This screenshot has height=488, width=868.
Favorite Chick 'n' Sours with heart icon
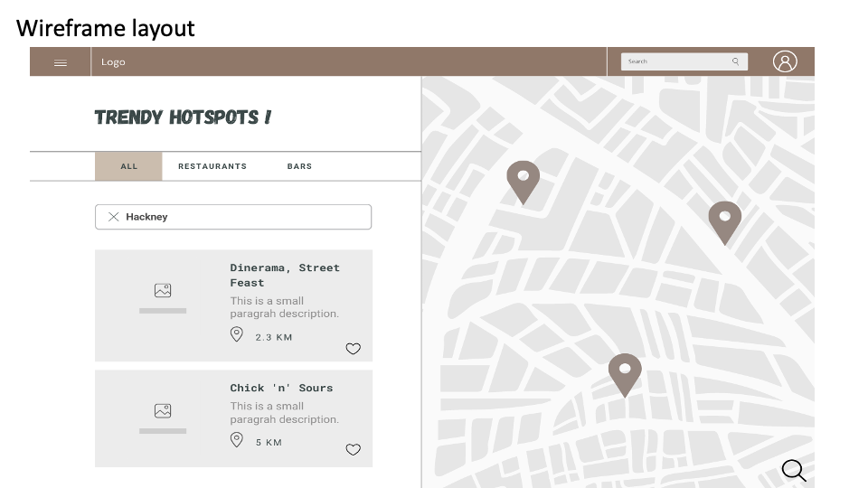pyautogui.click(x=354, y=449)
